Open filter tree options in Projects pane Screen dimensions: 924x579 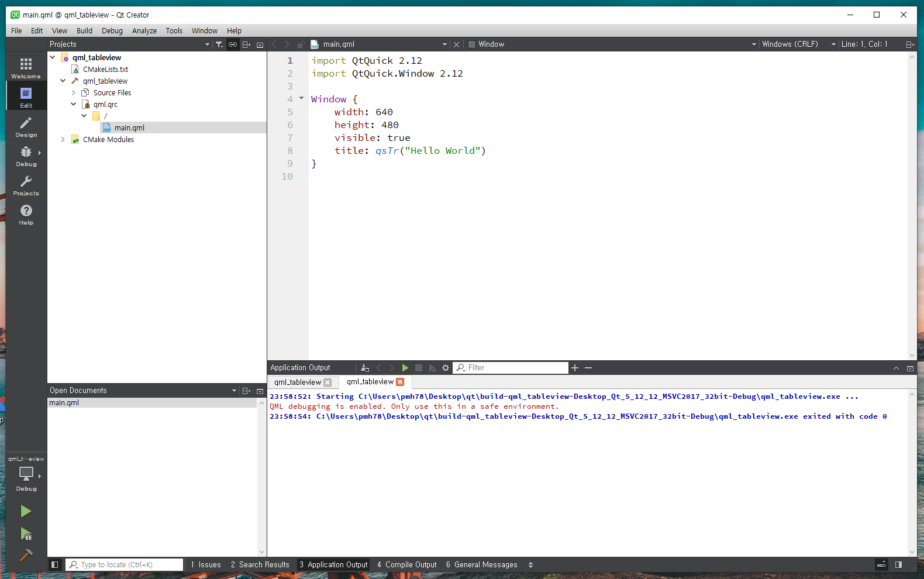tap(219, 44)
